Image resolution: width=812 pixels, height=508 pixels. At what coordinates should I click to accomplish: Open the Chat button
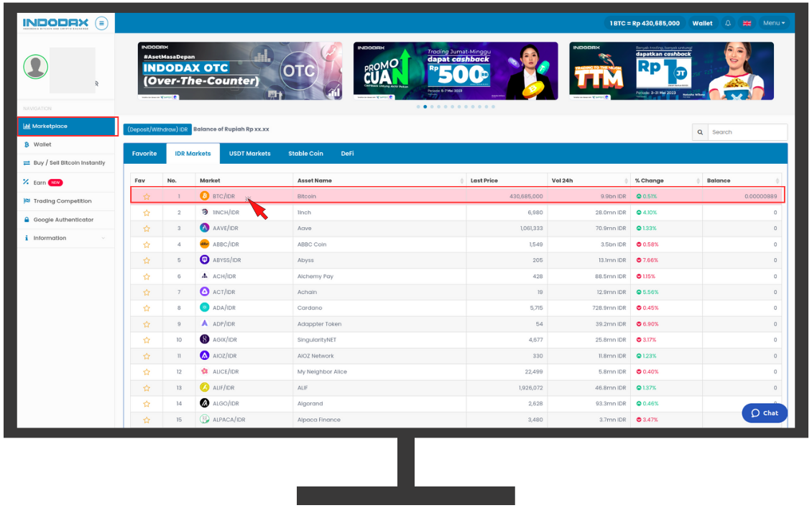click(x=765, y=412)
